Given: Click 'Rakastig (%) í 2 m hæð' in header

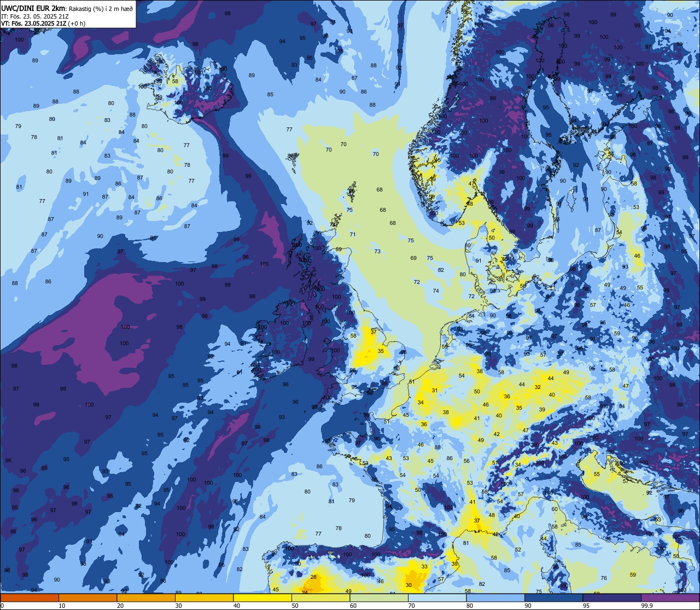Looking at the screenshot, I should [x=100, y=8].
